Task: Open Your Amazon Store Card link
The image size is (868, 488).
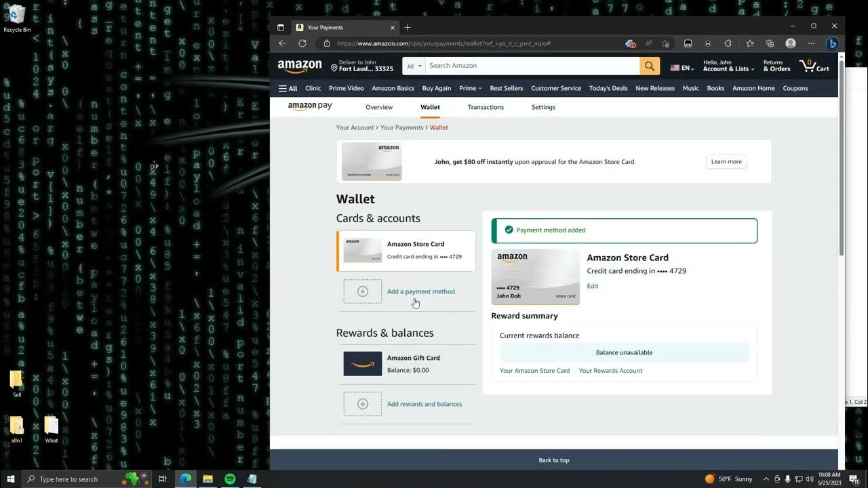Action: pos(534,371)
